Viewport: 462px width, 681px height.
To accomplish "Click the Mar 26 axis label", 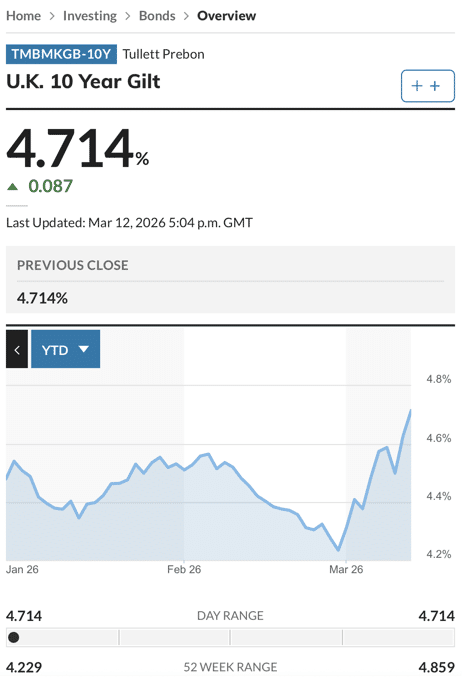I will pos(346,569).
